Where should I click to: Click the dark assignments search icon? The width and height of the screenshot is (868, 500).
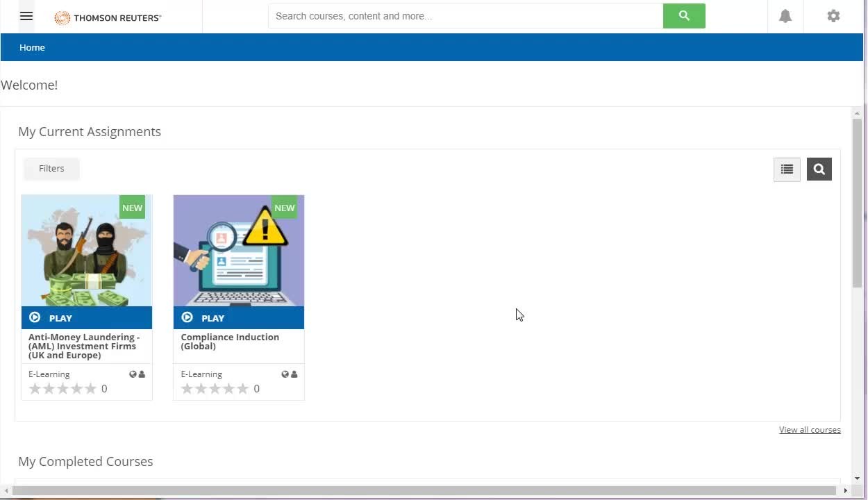819,169
